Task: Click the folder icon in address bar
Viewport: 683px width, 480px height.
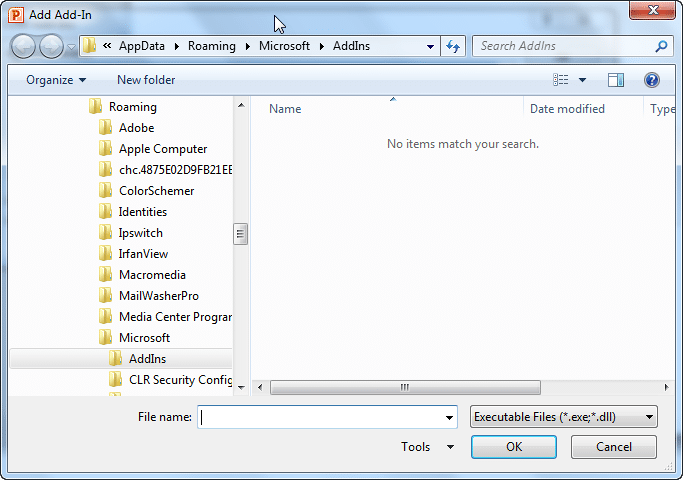Action: (90, 45)
